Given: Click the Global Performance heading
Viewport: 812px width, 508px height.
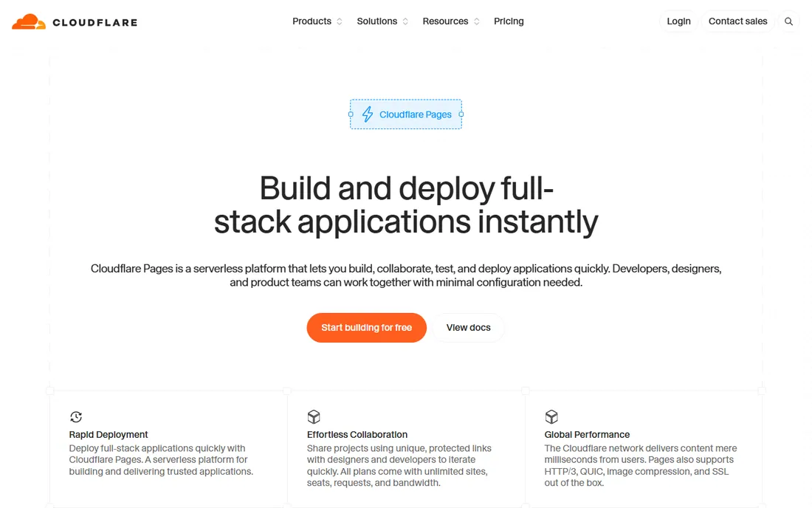Looking at the screenshot, I should [587, 434].
